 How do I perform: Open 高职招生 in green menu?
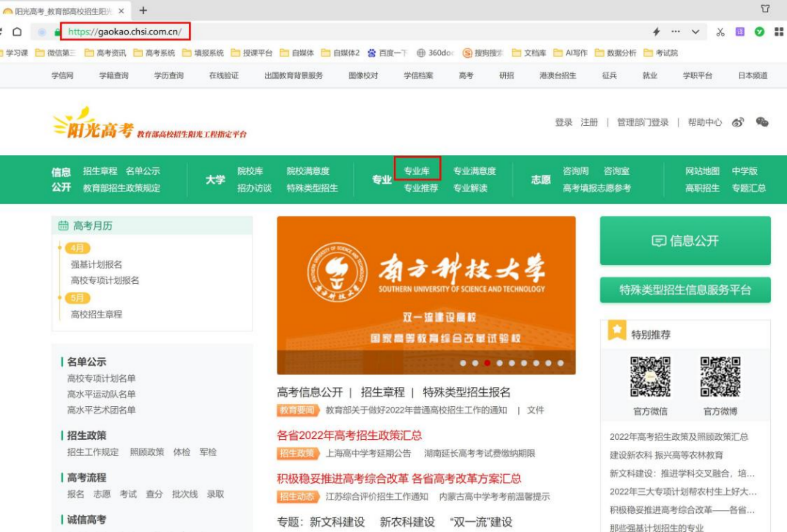point(702,188)
